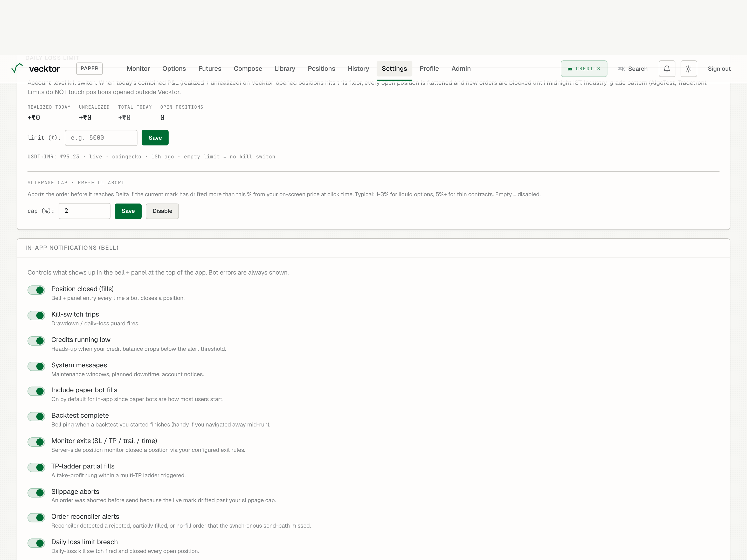Open the Compose tab
This screenshot has height=560, width=747.
[x=248, y=68]
